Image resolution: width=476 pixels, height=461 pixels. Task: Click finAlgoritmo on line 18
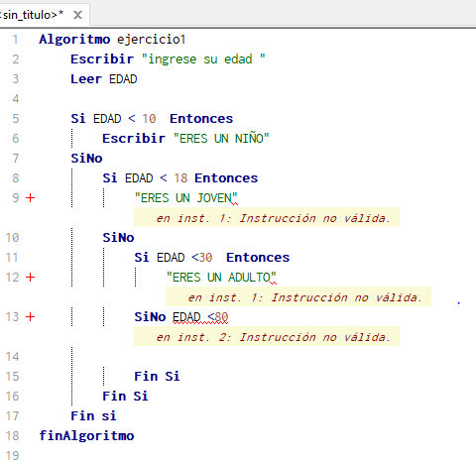(86, 436)
